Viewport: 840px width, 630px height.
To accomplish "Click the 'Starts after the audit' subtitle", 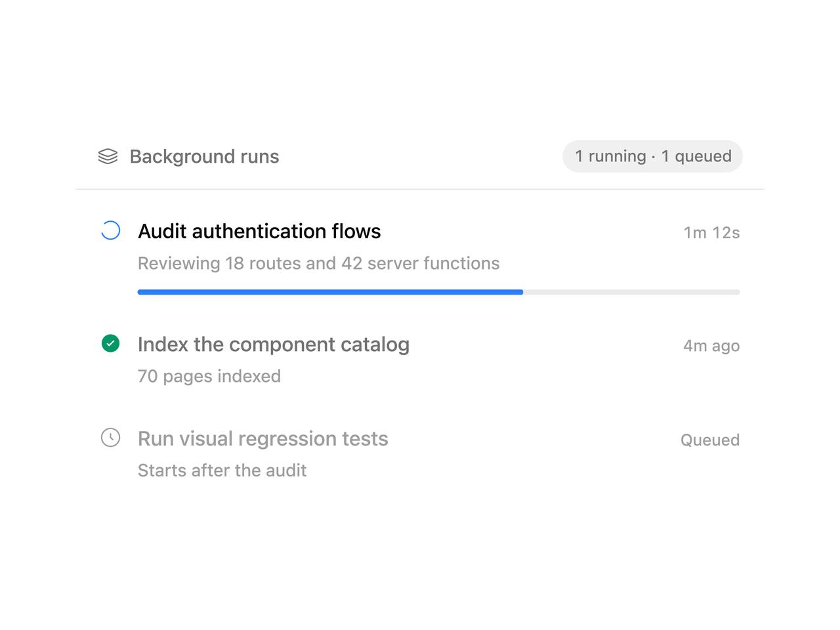I will point(222,471).
